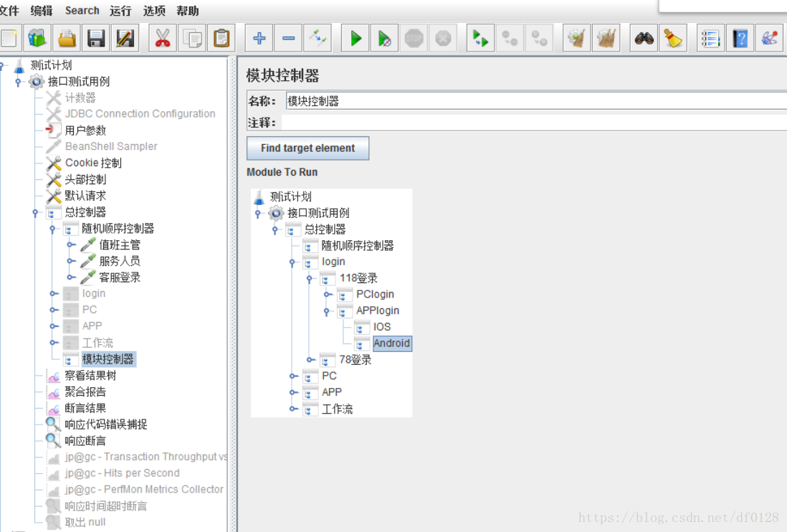Open the 编辑 menu
Image resolution: width=787 pixels, height=532 pixels.
(x=41, y=11)
